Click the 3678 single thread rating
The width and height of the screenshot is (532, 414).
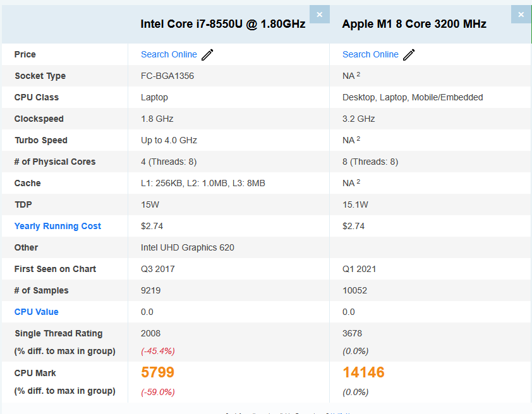pyautogui.click(x=352, y=333)
